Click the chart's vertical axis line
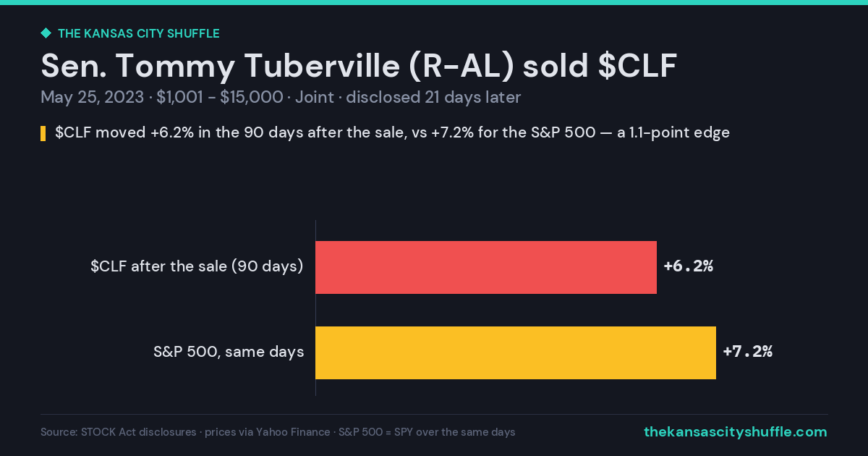The height and width of the screenshot is (456, 868). point(315,308)
